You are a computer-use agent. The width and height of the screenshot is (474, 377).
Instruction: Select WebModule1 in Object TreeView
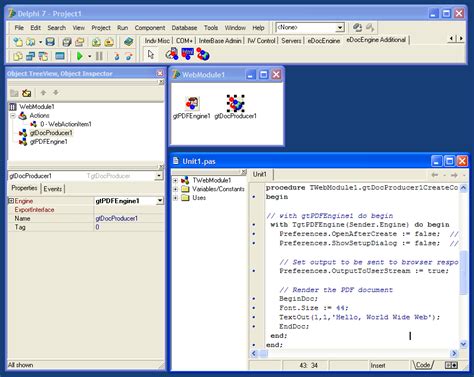[37, 107]
